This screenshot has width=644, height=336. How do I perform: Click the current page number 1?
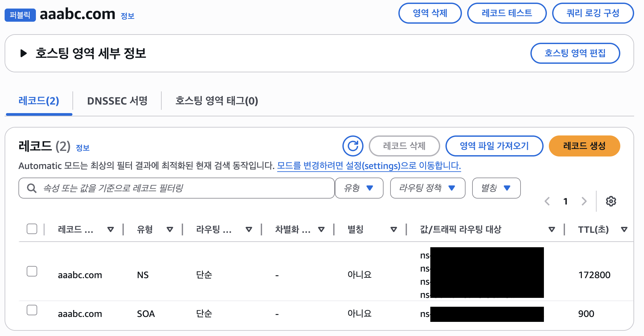click(565, 201)
